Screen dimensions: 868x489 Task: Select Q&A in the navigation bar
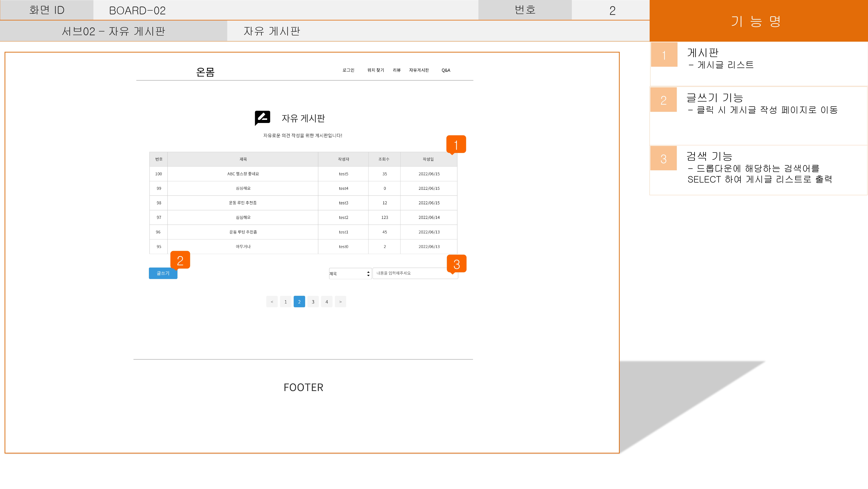[445, 70]
